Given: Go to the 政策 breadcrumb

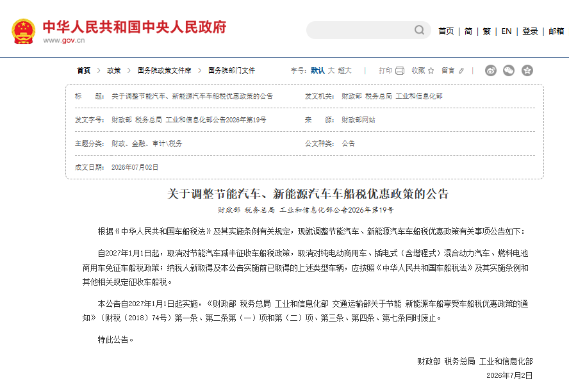Looking at the screenshot, I should click(x=113, y=70).
